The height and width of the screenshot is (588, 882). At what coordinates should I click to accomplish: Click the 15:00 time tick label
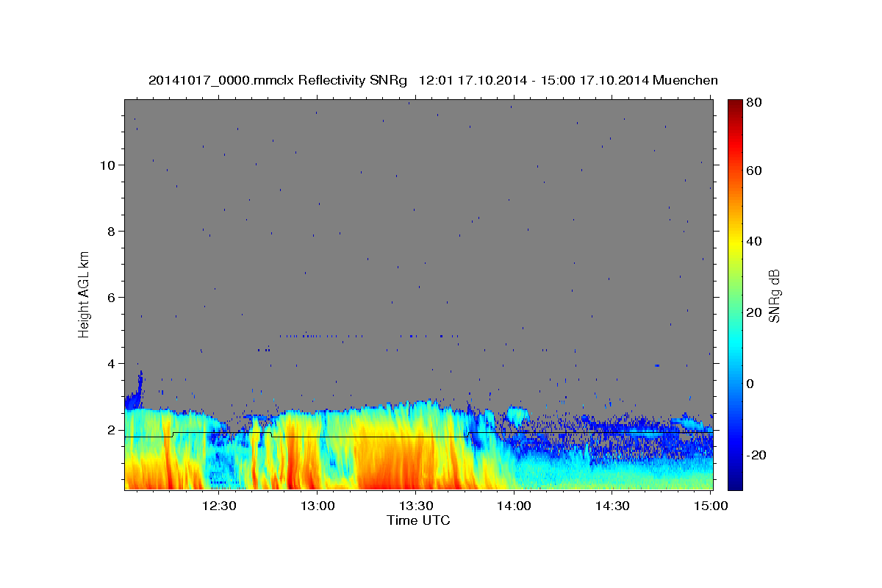[x=710, y=506]
